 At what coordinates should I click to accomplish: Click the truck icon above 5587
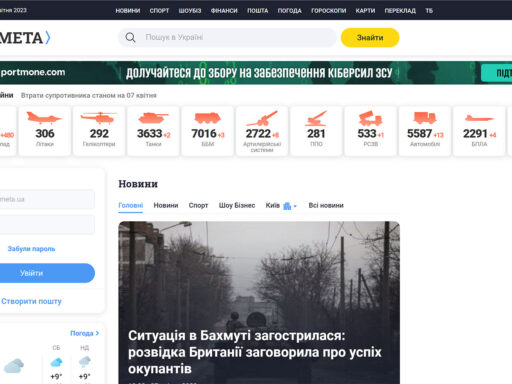[x=425, y=118]
